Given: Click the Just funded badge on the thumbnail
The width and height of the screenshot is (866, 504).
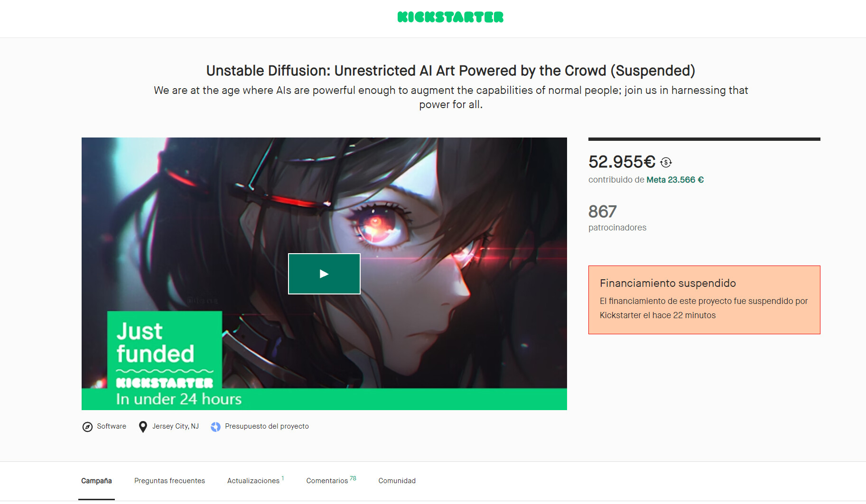Looking at the screenshot, I should [x=165, y=350].
